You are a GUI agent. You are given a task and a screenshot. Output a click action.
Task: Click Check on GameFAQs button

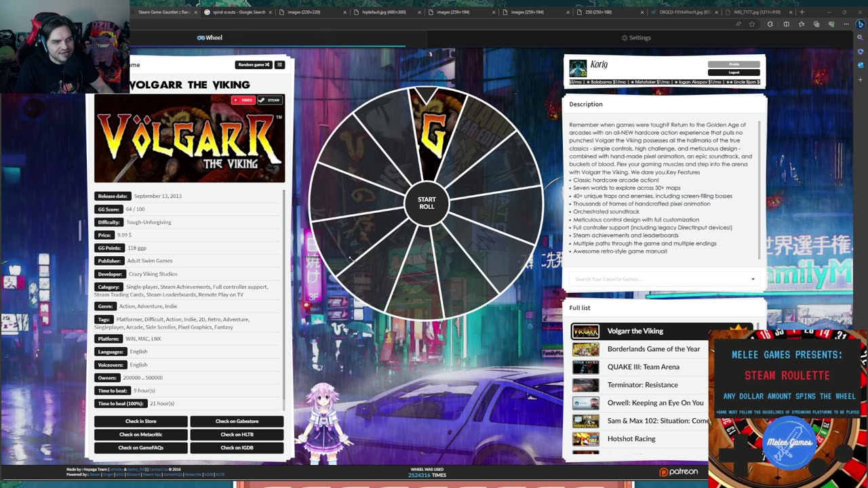click(x=141, y=447)
